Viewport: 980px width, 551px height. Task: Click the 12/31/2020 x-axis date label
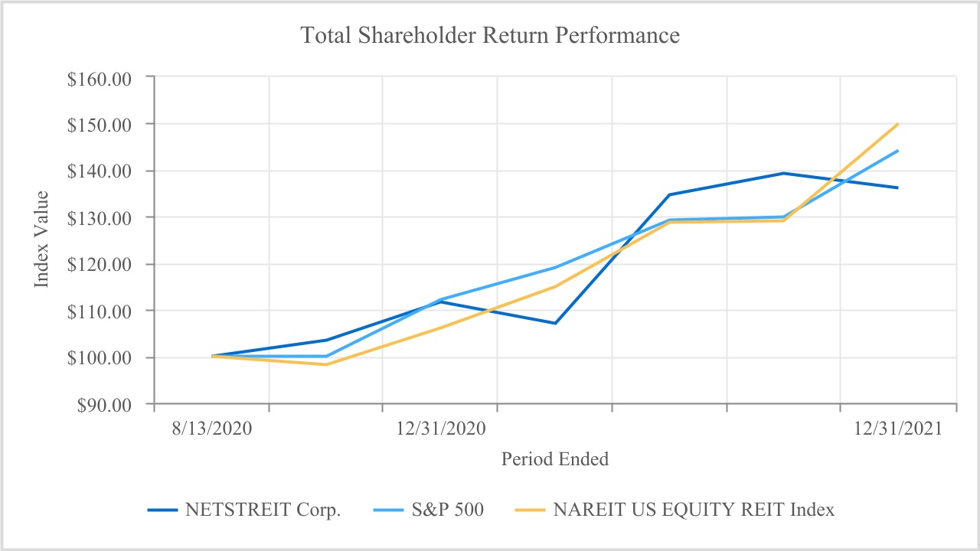440,429
